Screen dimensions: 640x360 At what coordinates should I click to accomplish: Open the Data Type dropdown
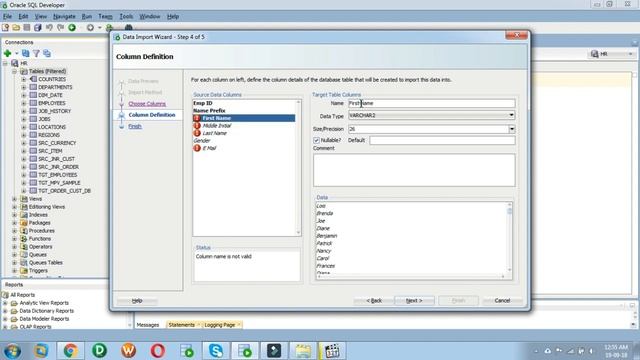point(511,116)
